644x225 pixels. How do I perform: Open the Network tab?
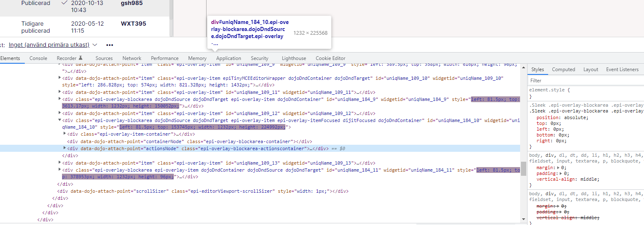point(132,58)
